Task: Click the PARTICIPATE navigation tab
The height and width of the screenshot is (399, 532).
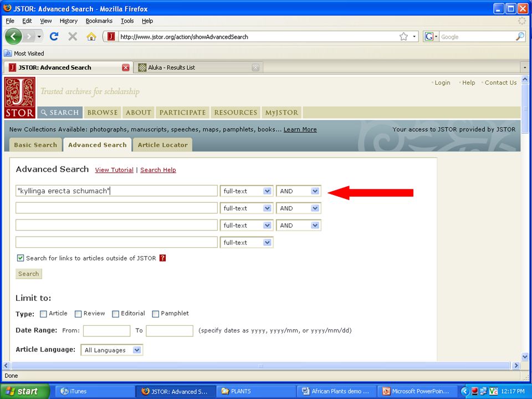Action: click(x=182, y=112)
